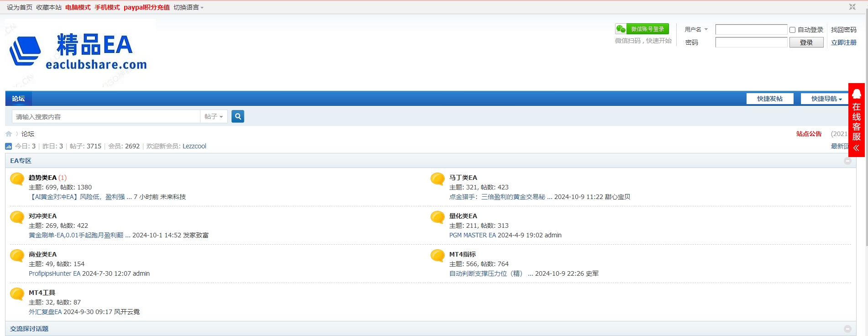
Task: Click 找回密码 link
Action: (844, 30)
